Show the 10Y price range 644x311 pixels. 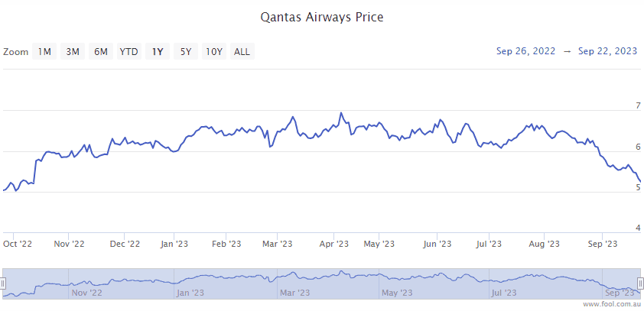tap(214, 52)
